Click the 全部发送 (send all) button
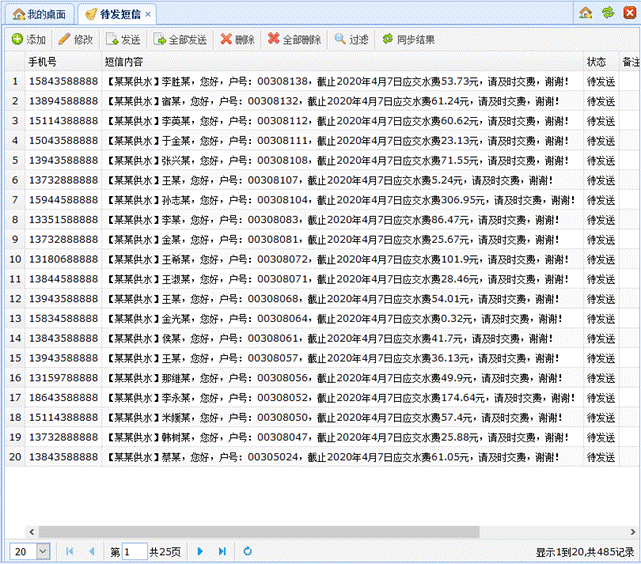This screenshot has width=641, height=564. click(x=180, y=40)
